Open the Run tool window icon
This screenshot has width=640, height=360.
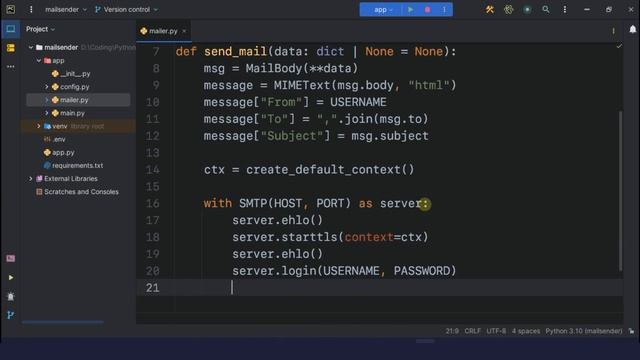point(11,278)
